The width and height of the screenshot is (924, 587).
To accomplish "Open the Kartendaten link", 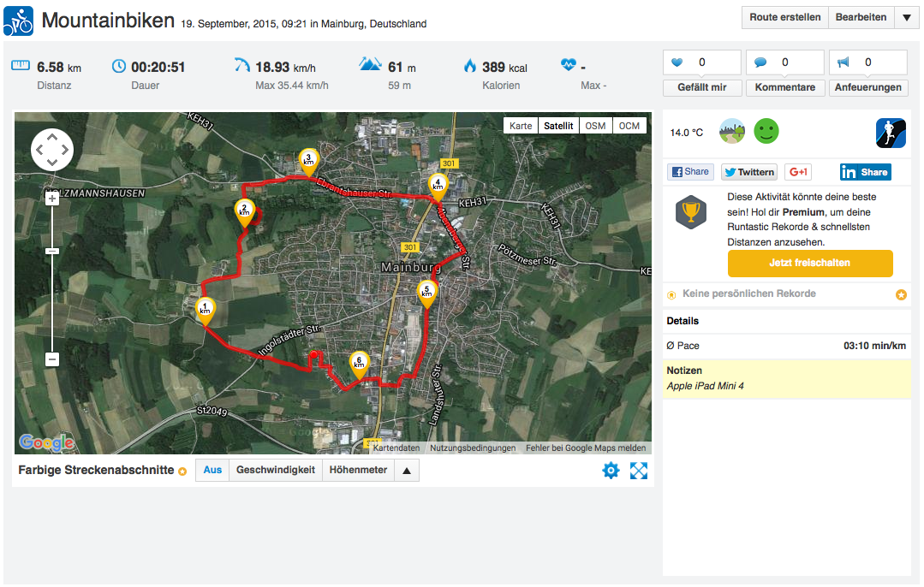I will [x=396, y=448].
